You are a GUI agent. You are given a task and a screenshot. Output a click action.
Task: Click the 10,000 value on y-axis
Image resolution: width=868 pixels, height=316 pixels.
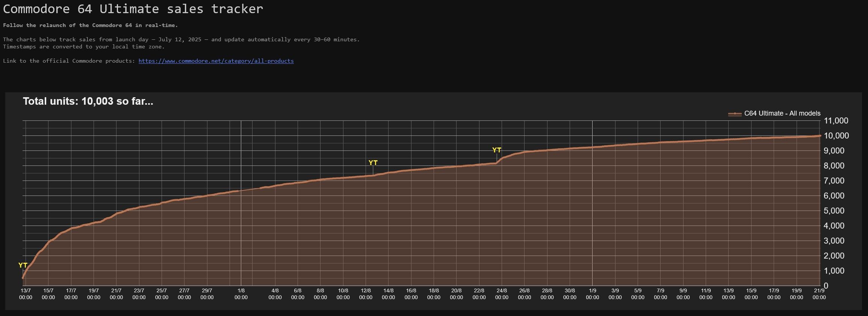836,136
